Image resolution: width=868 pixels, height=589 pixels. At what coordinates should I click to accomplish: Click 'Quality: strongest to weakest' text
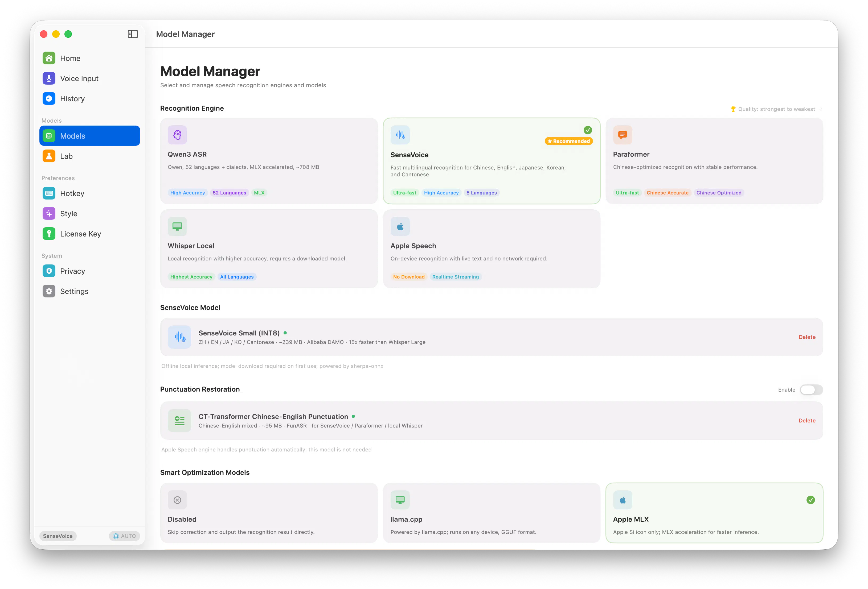[776, 109]
